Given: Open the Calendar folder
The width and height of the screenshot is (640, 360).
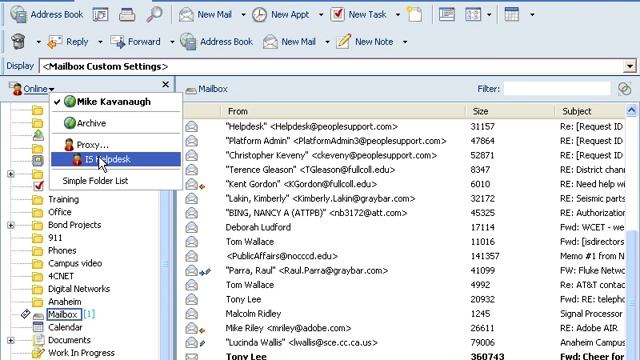Looking at the screenshot, I should pyautogui.click(x=65, y=327).
